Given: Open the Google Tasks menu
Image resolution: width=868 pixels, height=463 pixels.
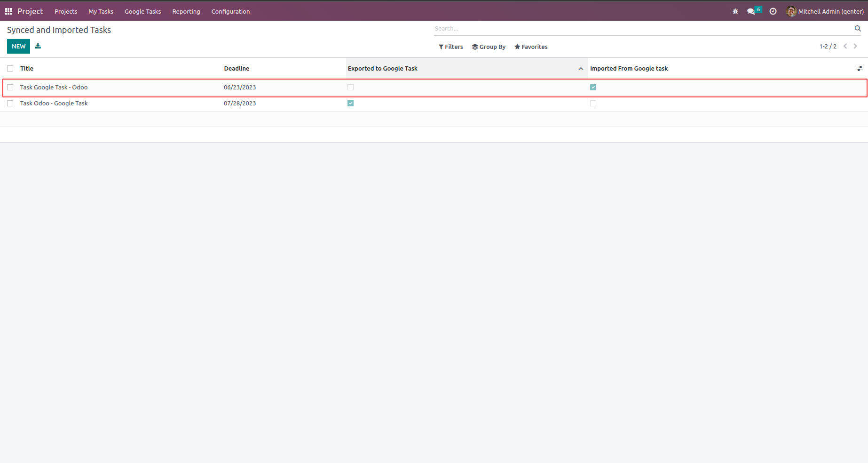Looking at the screenshot, I should [142, 11].
